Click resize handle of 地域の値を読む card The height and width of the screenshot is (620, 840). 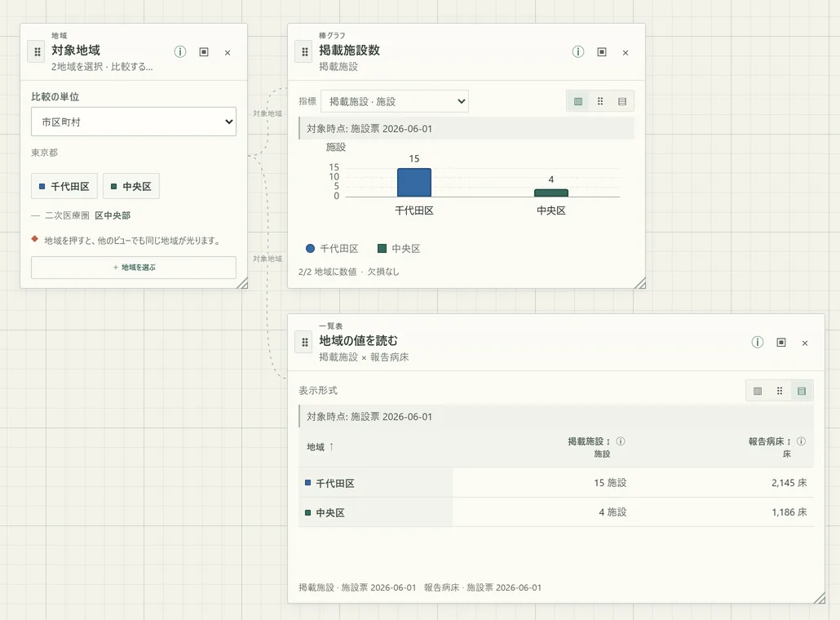coord(819,598)
